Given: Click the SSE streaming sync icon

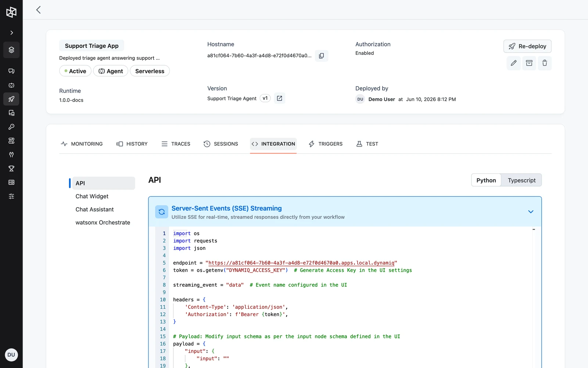Looking at the screenshot, I should coord(162,212).
